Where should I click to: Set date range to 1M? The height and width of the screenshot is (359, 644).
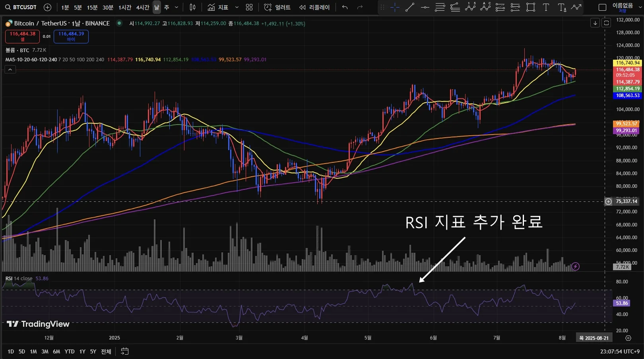click(x=33, y=351)
